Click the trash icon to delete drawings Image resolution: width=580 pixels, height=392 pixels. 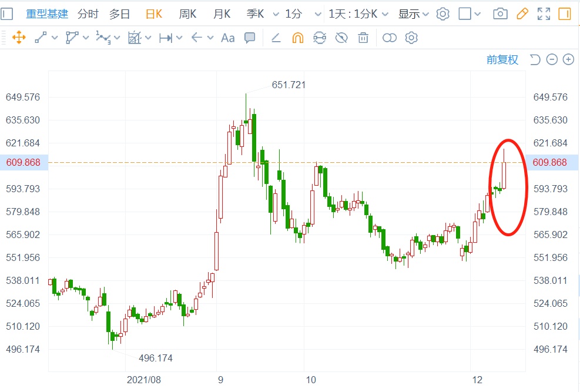point(364,38)
